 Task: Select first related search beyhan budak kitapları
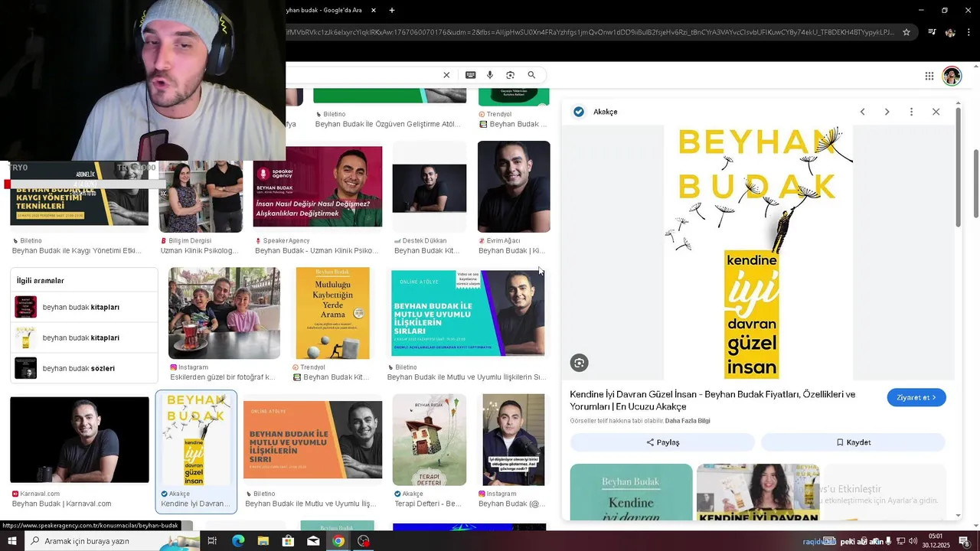84,307
